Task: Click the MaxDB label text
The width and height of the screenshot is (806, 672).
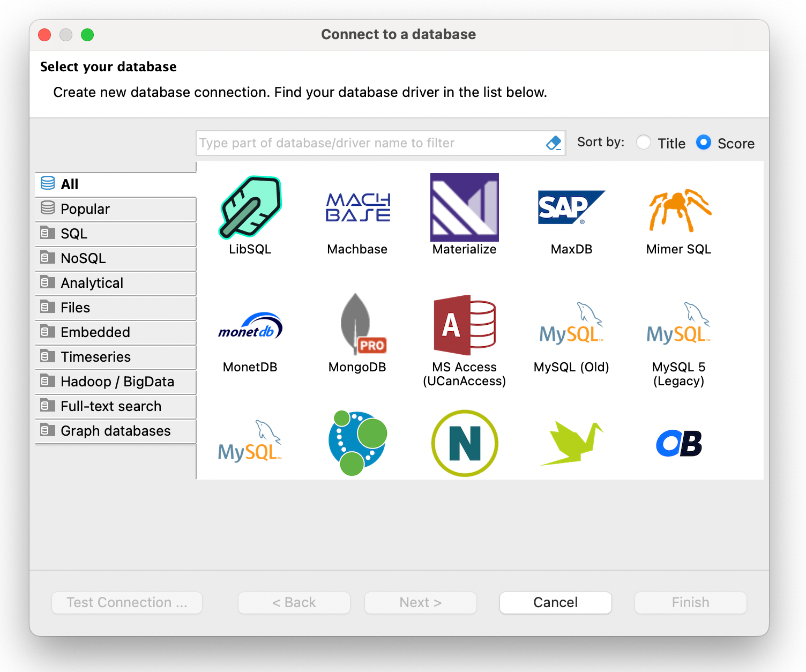Action: point(571,249)
